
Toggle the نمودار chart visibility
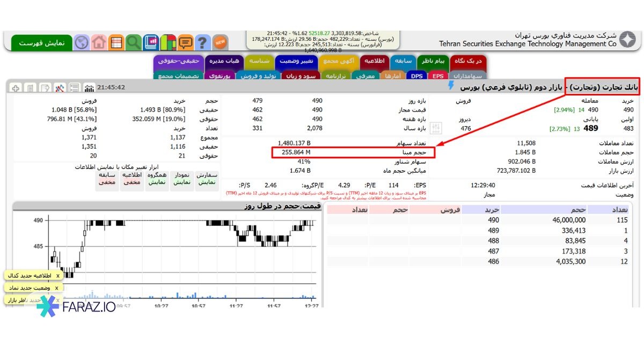182,179
